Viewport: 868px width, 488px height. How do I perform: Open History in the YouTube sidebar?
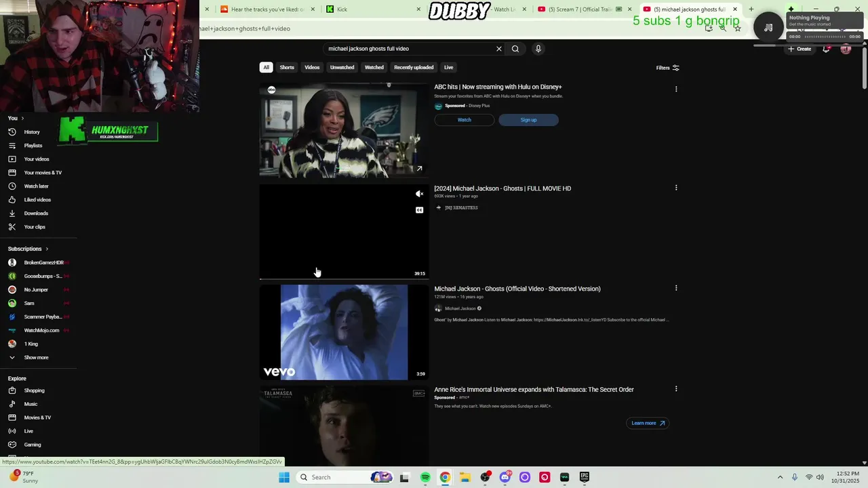click(32, 132)
